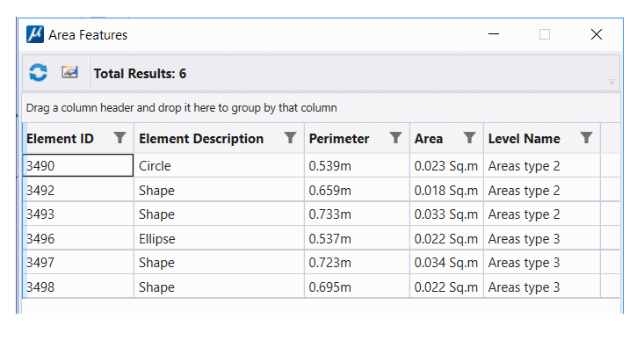Click the MicroStation app icon in title bar
Viewport: 644px width, 341px height.
click(35, 34)
